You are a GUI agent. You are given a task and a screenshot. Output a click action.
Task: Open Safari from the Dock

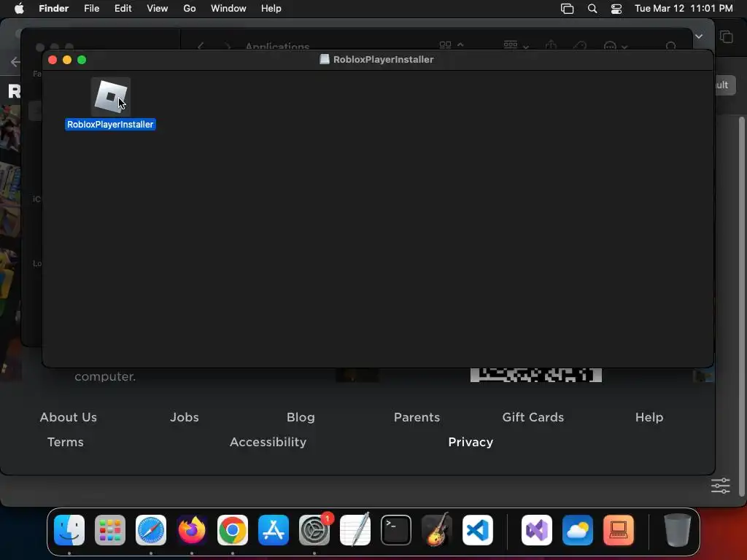pyautogui.click(x=151, y=530)
